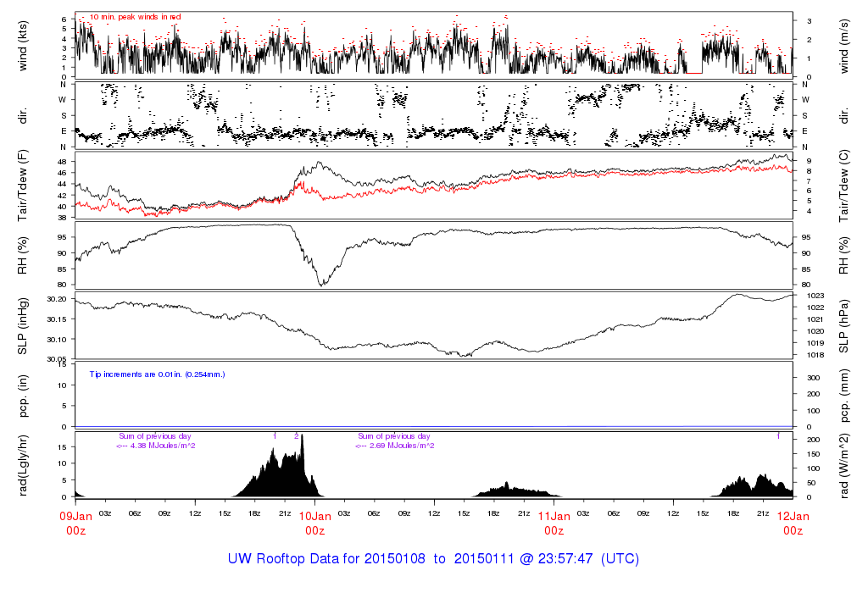Select the "1019" hPa tick label
The width and height of the screenshot is (868, 593).
pyautogui.click(x=815, y=344)
